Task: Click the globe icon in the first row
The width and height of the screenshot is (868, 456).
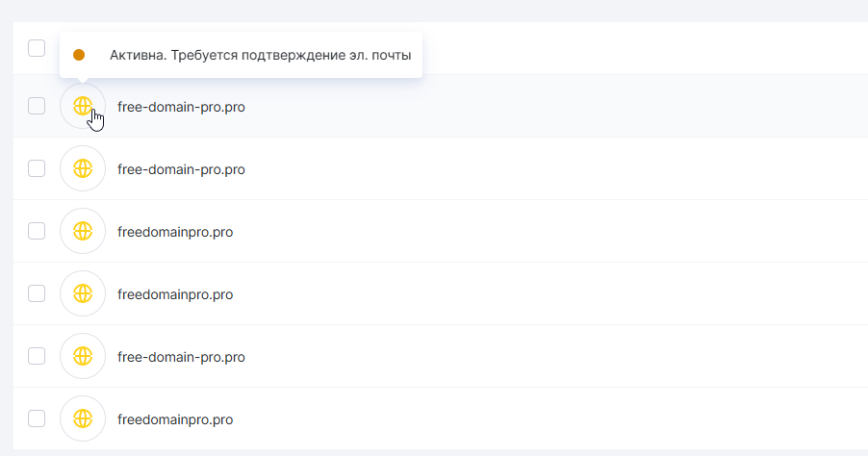Action: point(83,106)
